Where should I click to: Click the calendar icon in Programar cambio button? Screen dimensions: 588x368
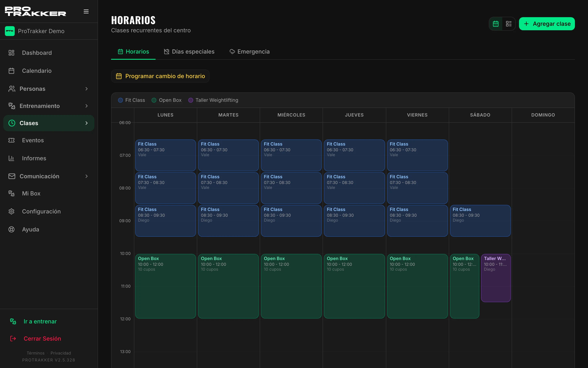click(x=119, y=76)
